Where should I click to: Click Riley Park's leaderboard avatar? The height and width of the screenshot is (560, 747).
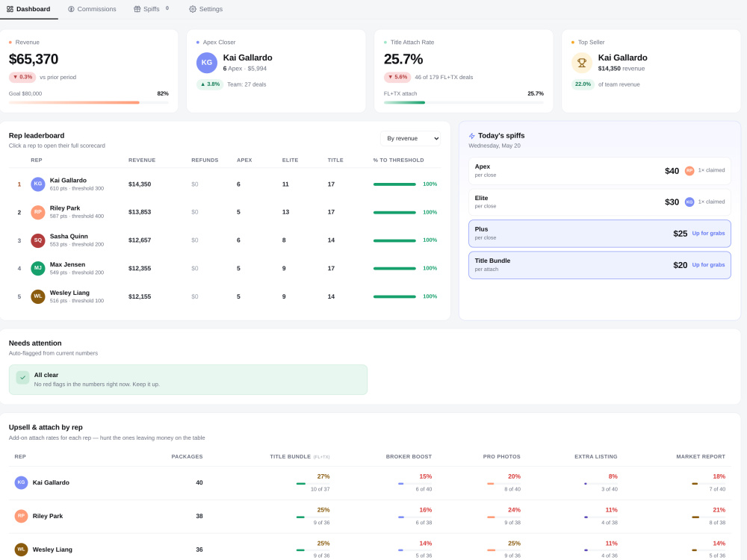(37, 212)
